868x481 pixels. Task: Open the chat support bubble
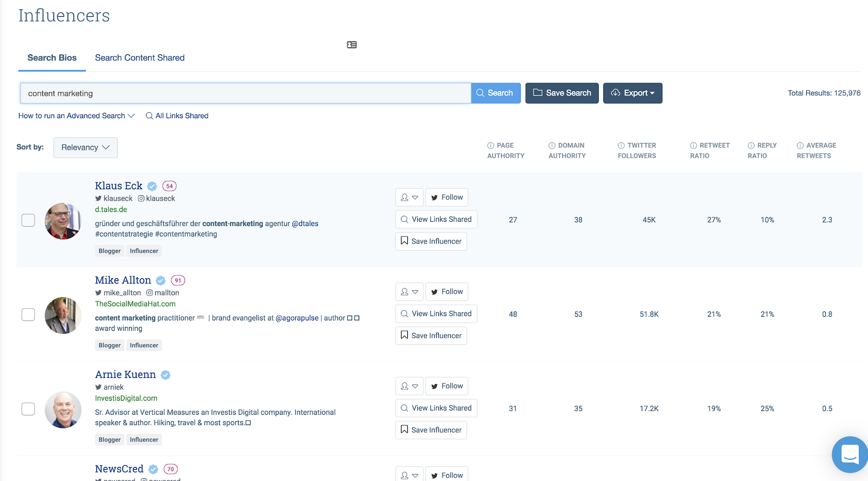click(850, 454)
